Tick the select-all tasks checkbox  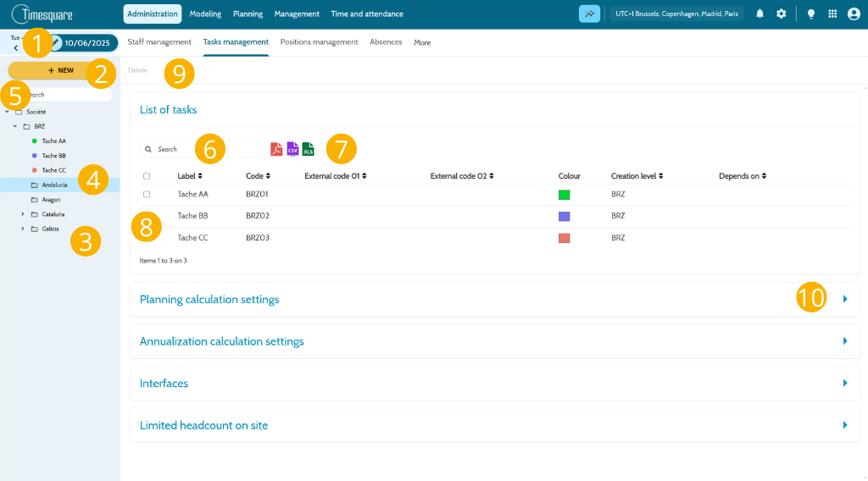click(147, 176)
